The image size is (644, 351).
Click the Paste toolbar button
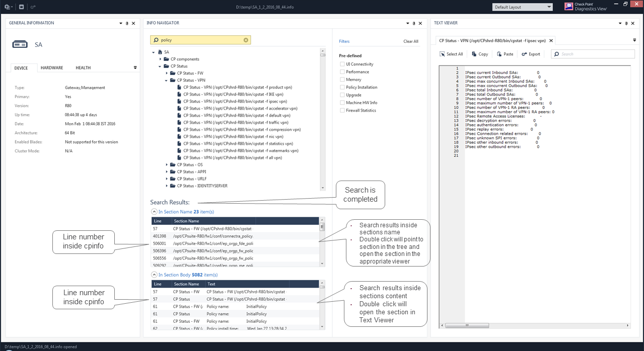click(505, 54)
